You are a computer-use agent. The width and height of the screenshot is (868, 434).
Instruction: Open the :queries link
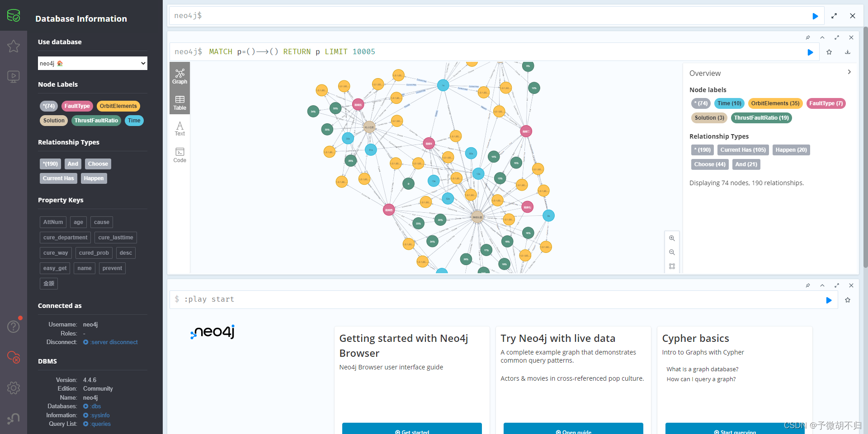click(97, 424)
